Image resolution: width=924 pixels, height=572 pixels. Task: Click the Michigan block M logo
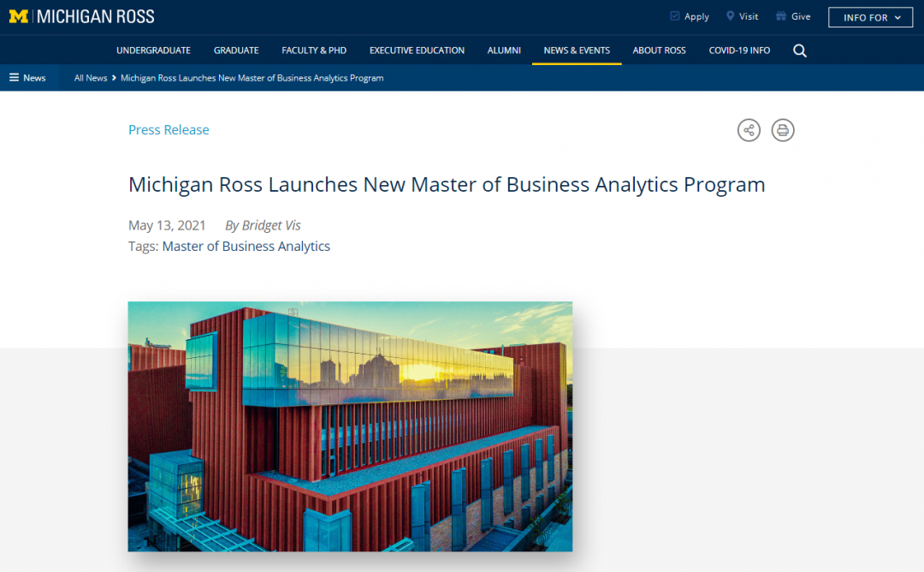pyautogui.click(x=19, y=16)
